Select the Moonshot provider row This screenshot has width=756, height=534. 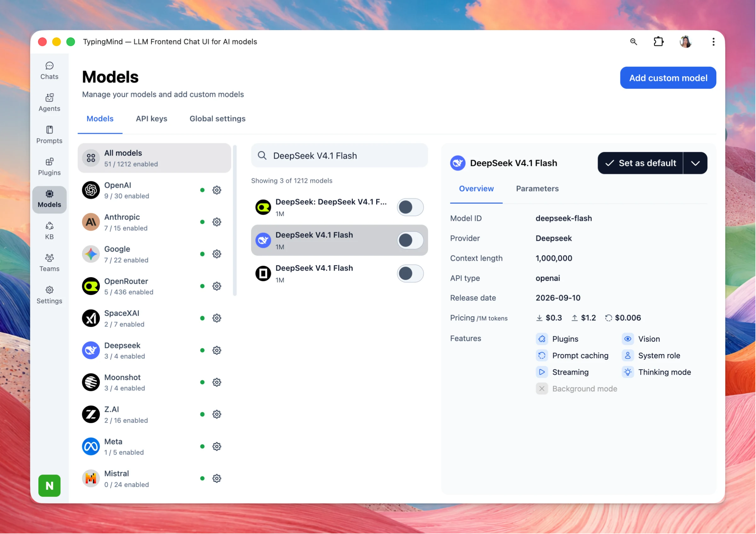[x=154, y=382]
